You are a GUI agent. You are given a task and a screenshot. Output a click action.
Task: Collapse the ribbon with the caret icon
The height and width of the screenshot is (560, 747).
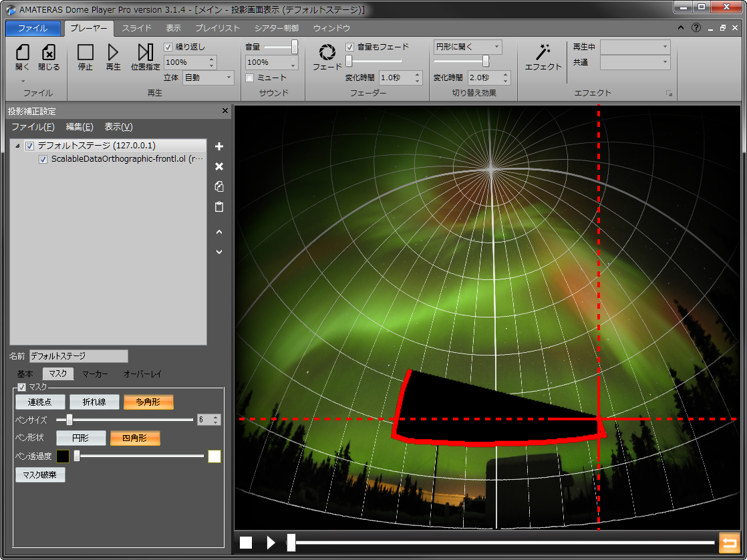681,27
